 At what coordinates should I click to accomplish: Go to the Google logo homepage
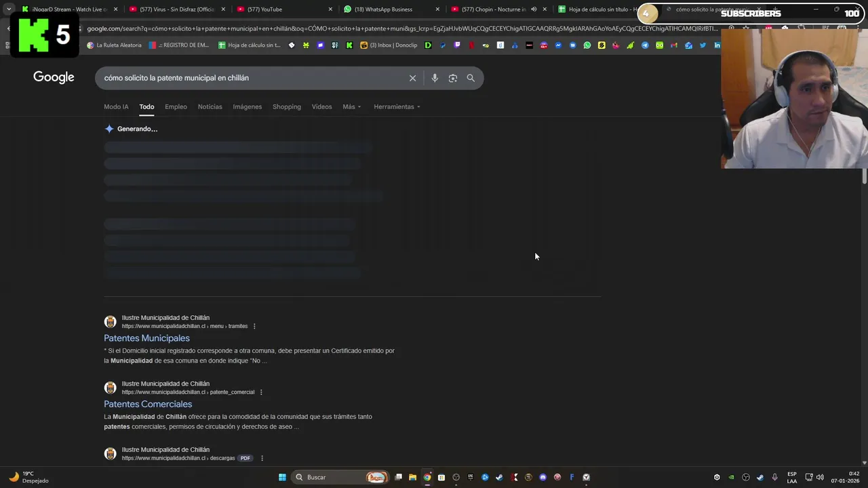(x=54, y=77)
